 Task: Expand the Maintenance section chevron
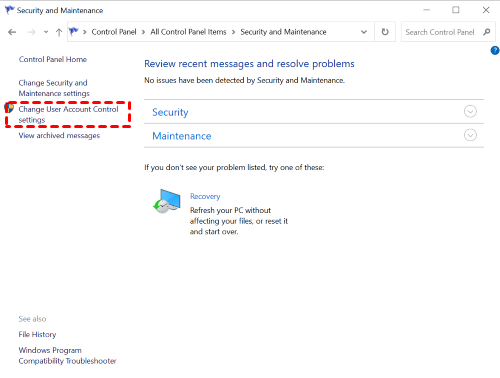point(470,135)
